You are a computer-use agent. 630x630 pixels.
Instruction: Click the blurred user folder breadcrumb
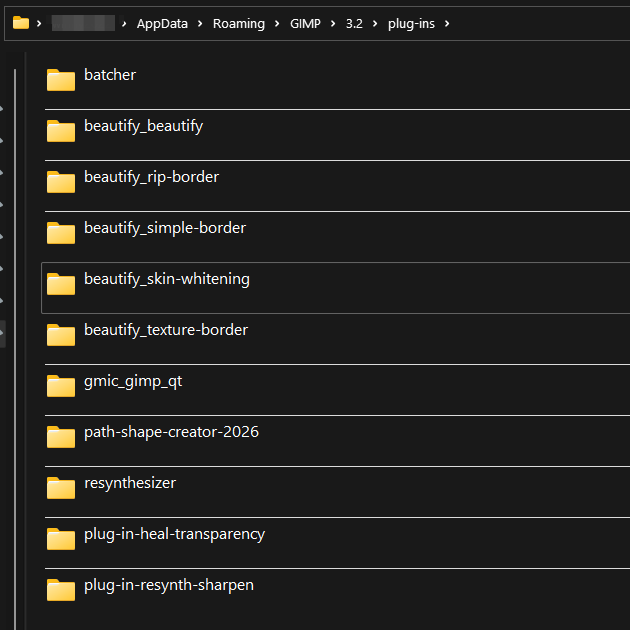coord(83,23)
